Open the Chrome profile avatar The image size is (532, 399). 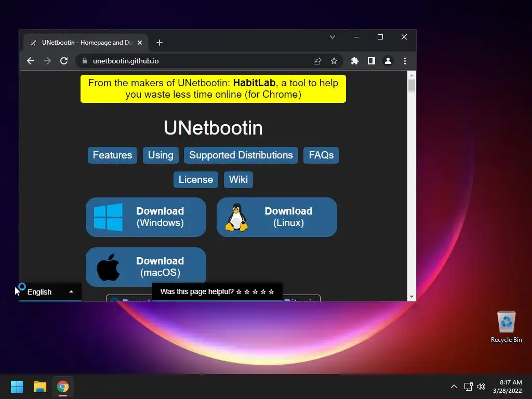388,61
